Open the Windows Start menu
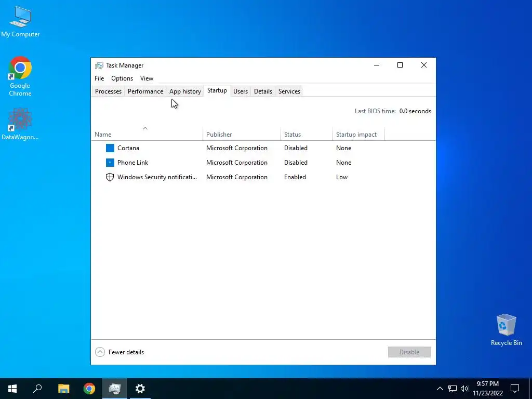Screen dimensions: 532x399 [x=12, y=389]
